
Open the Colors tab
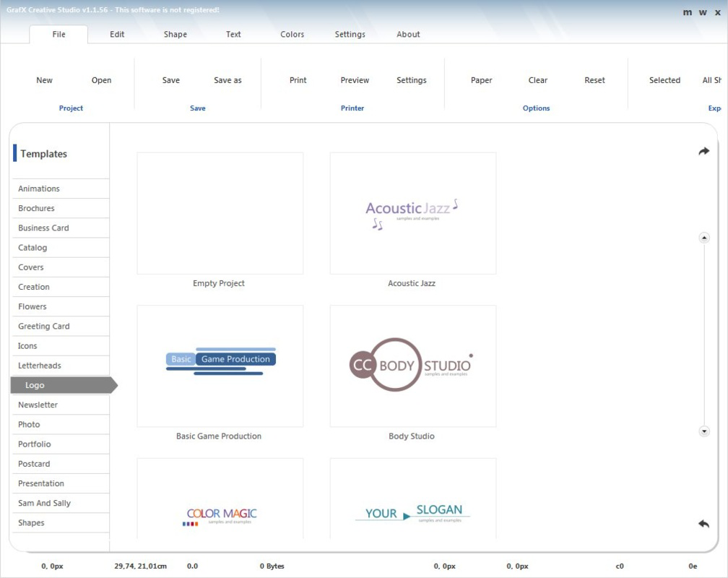(x=292, y=35)
